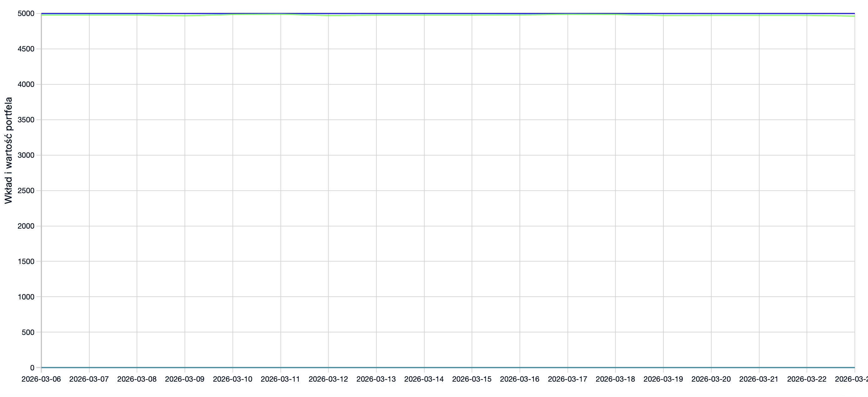Viewport: 868px width, 397px height.
Task: Click the 2500 y-axis tick label
Action: coord(26,191)
